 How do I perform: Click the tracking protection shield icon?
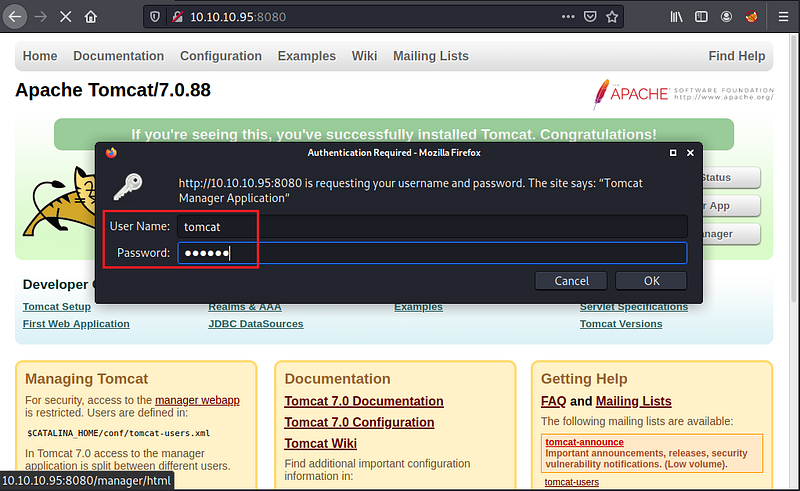click(x=155, y=17)
